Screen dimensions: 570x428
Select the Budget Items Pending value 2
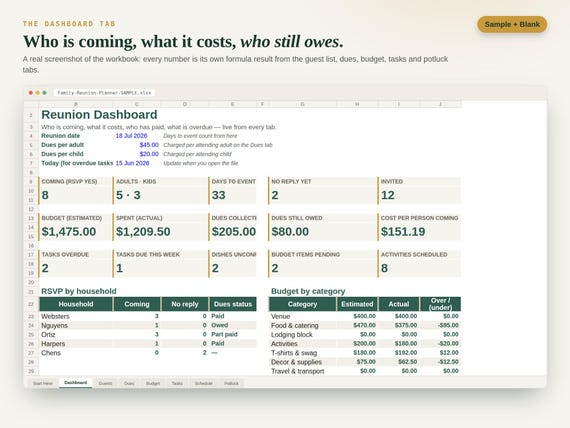point(275,268)
